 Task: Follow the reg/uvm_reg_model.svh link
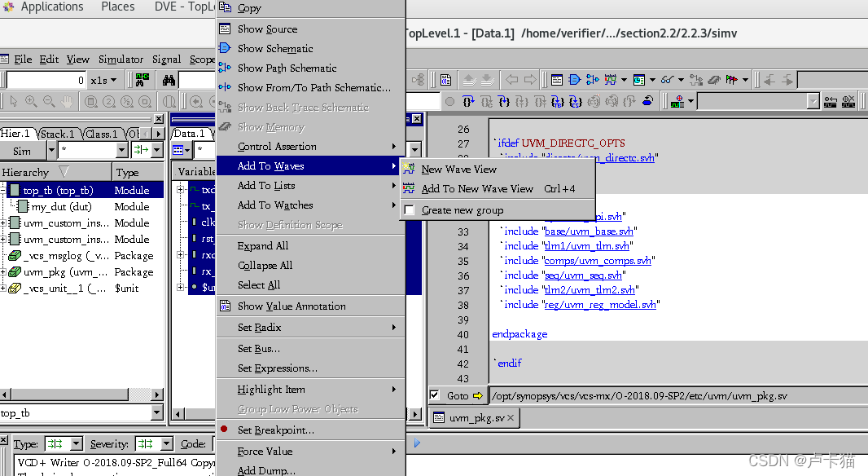pos(600,304)
